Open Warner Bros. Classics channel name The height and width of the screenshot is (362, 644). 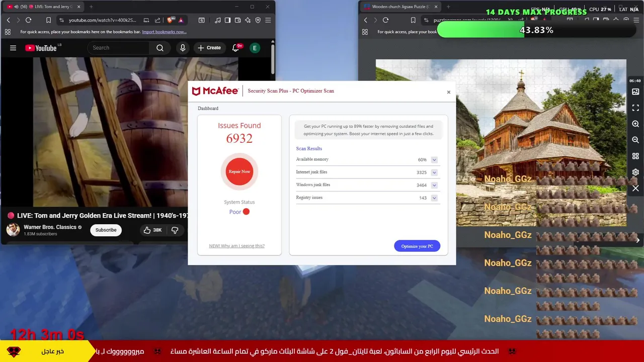click(x=50, y=227)
